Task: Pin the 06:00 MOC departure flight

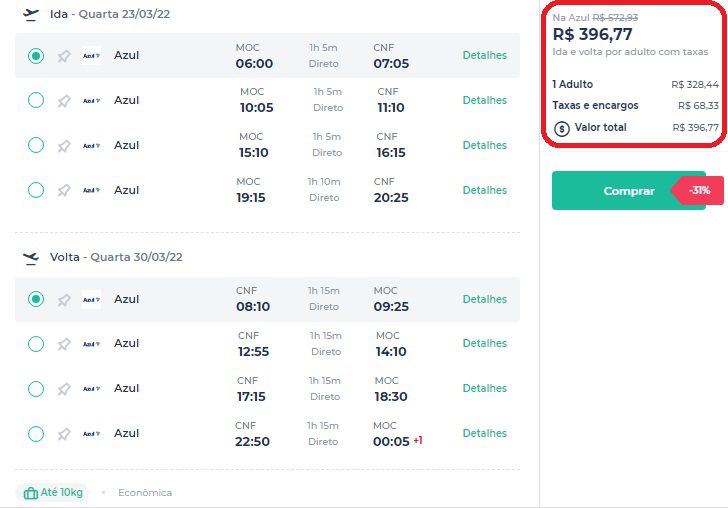Action: point(64,56)
